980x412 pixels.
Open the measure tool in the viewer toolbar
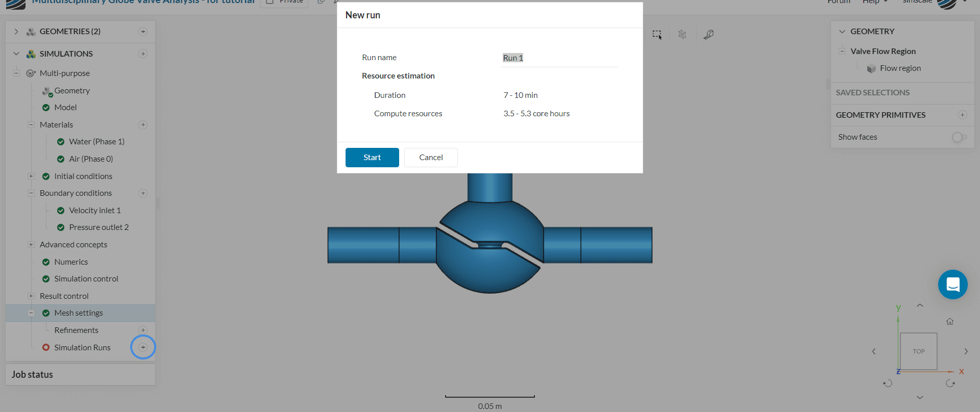click(708, 35)
